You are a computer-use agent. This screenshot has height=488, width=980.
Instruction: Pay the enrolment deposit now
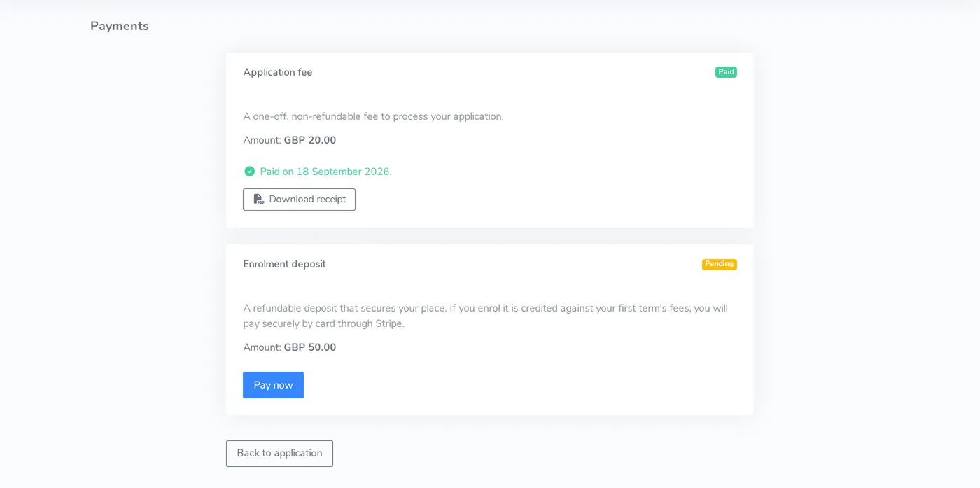[273, 385]
